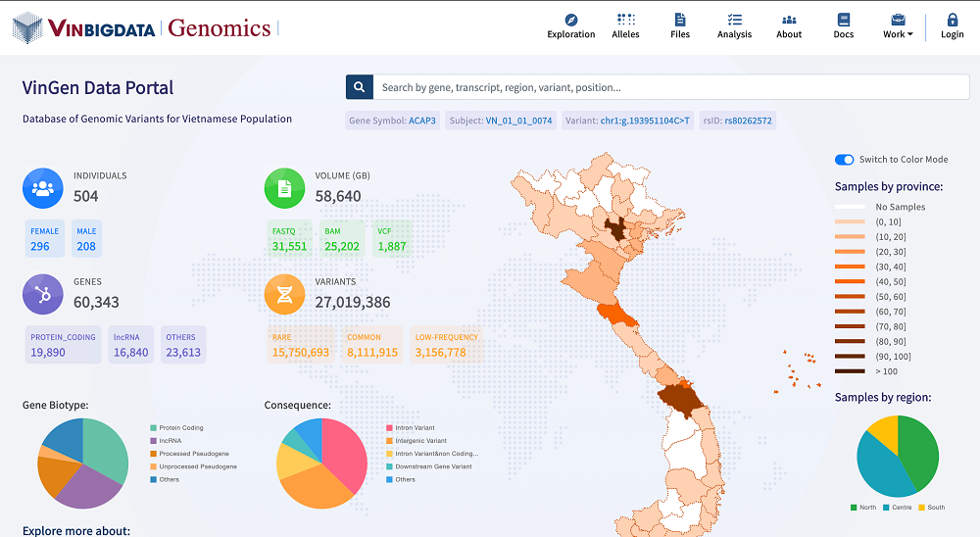Click the VinBigData Genomics logo
Screen dimensions: 980x537
pyautogui.click(x=144, y=27)
